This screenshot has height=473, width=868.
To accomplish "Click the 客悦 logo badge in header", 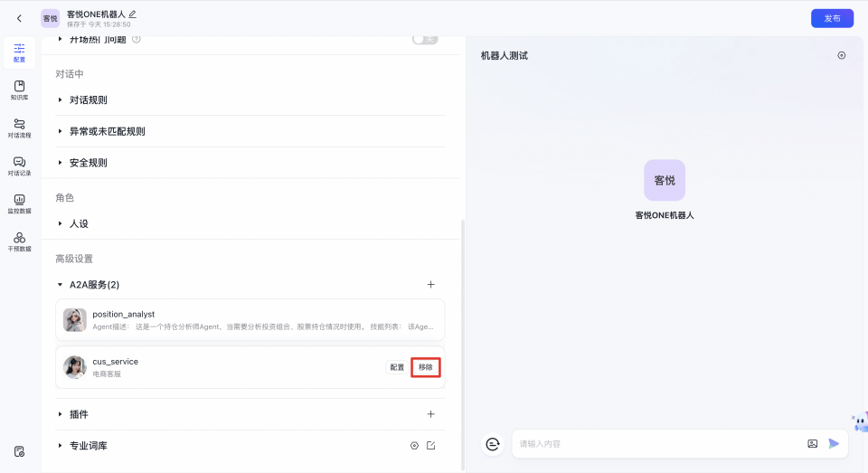I will coord(51,18).
